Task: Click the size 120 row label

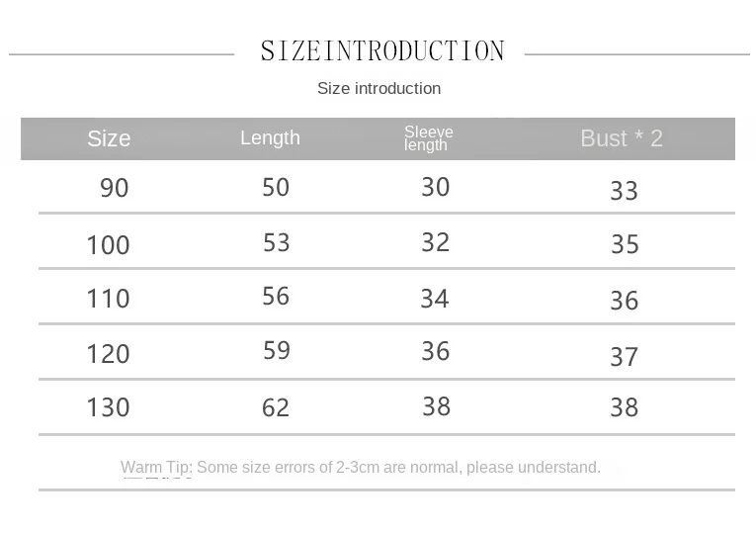Action: pyautogui.click(x=108, y=354)
